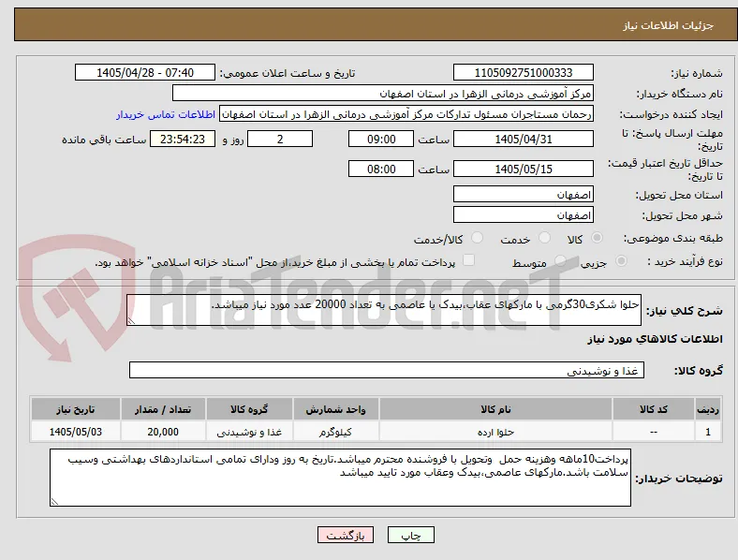Select the کالا radio button
Screen dimensions: 738x560
click(x=597, y=238)
